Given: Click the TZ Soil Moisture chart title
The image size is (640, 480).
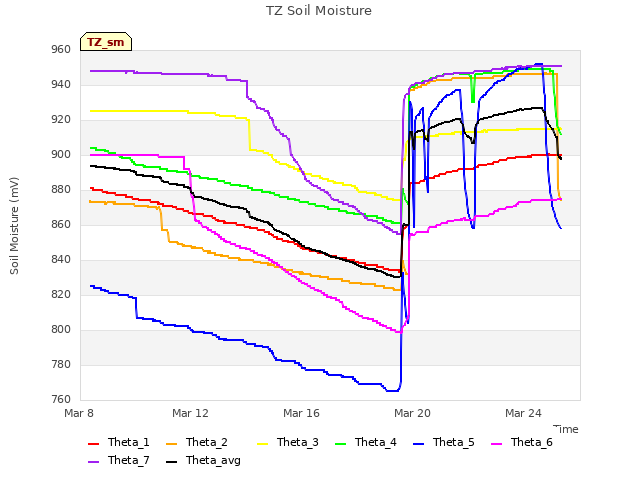Looking at the screenshot, I should pos(319,11).
